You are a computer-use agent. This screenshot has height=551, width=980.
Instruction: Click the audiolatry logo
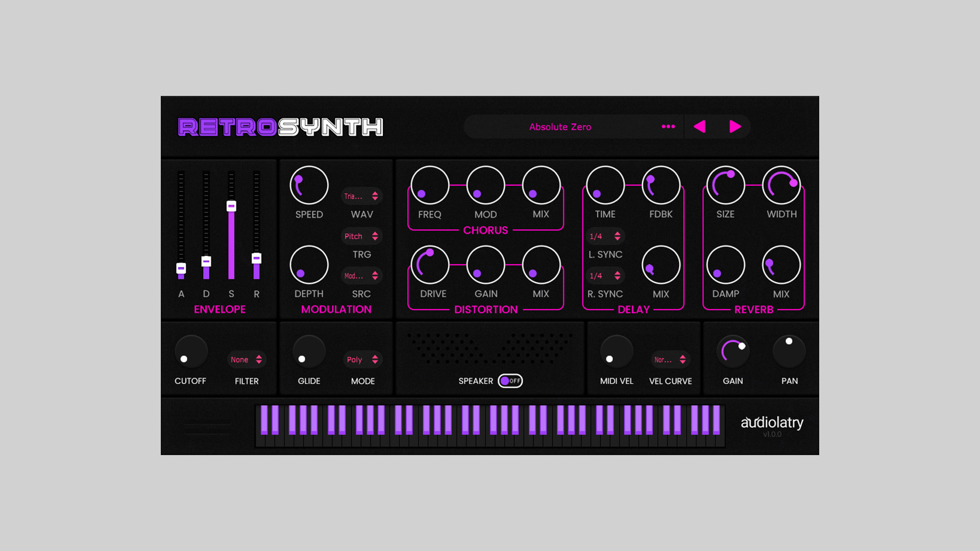tap(772, 423)
